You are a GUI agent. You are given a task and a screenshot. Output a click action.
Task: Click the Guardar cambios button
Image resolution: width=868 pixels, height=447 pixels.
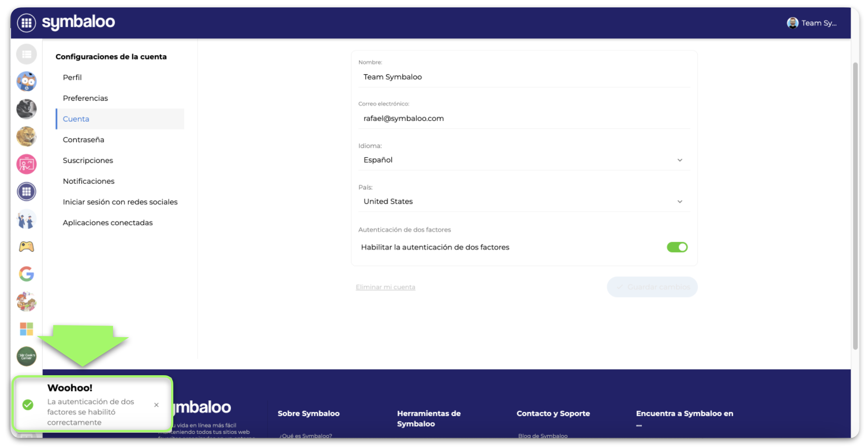[x=652, y=287]
